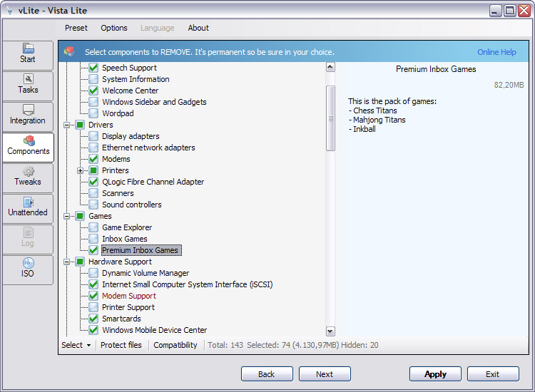
Task: Click the components cube icon in the header
Action: [69, 52]
